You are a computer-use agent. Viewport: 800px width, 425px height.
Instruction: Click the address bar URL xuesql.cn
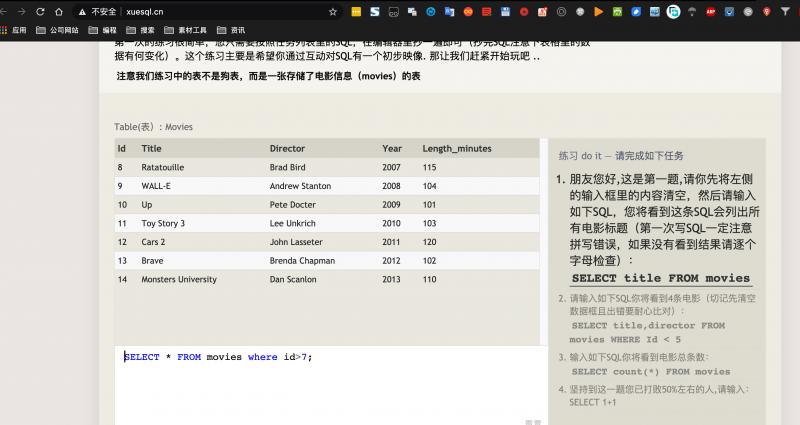(145, 11)
